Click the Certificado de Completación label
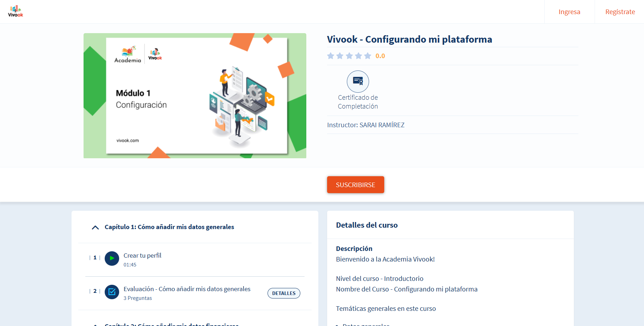 click(x=358, y=102)
